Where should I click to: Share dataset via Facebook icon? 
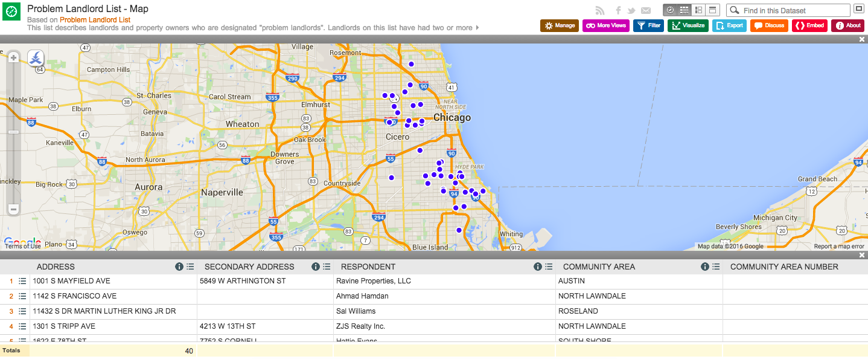pyautogui.click(x=618, y=10)
